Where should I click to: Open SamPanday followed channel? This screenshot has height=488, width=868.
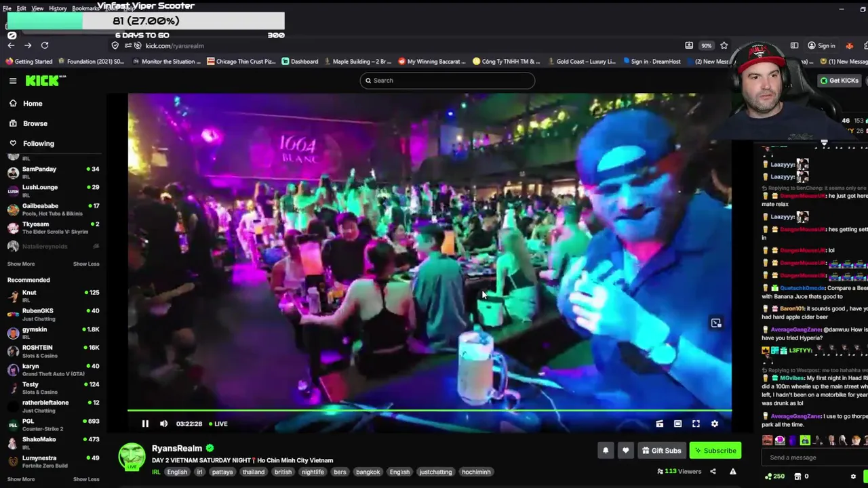[53, 172]
